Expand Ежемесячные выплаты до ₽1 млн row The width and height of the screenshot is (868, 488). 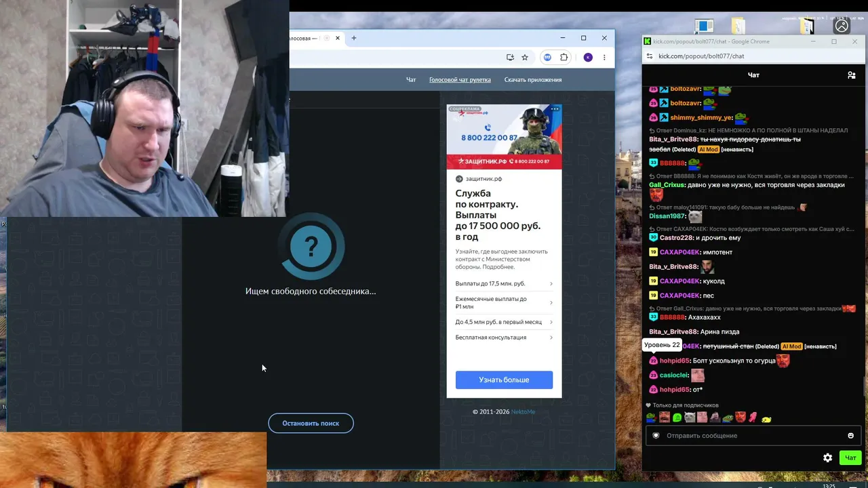pyautogui.click(x=504, y=302)
